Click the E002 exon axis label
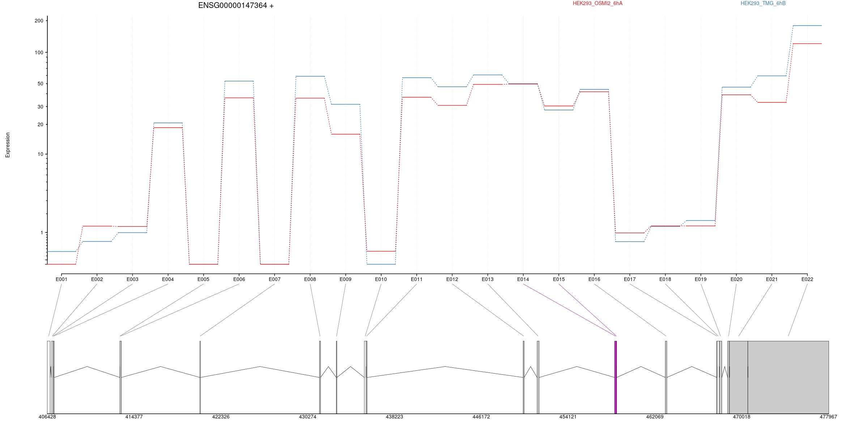The image size is (868, 434). pos(97,279)
